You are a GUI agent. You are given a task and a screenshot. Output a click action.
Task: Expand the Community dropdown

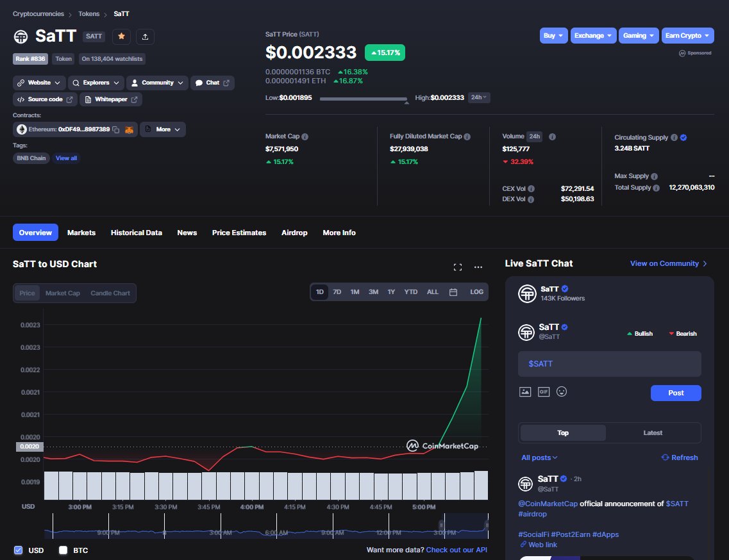(x=157, y=83)
